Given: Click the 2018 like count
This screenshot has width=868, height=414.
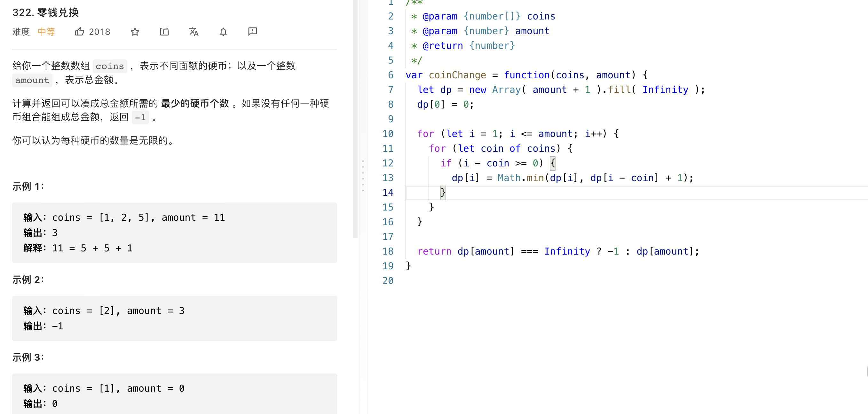Looking at the screenshot, I should (x=99, y=32).
